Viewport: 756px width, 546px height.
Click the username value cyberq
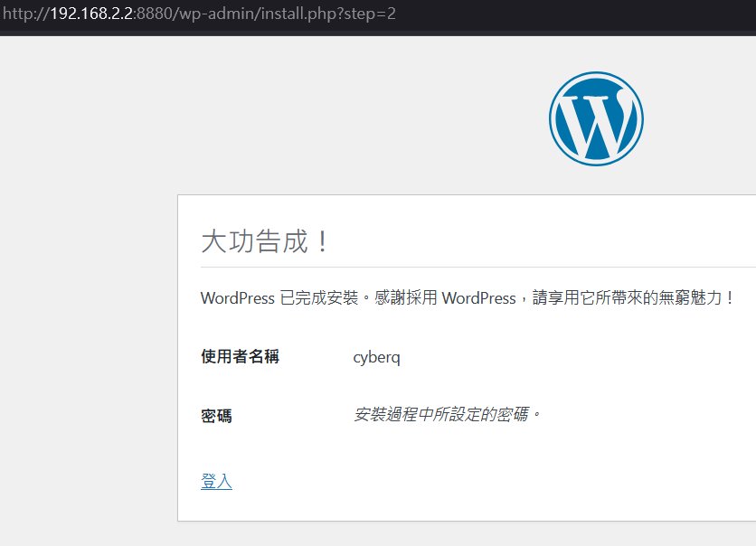[376, 357]
